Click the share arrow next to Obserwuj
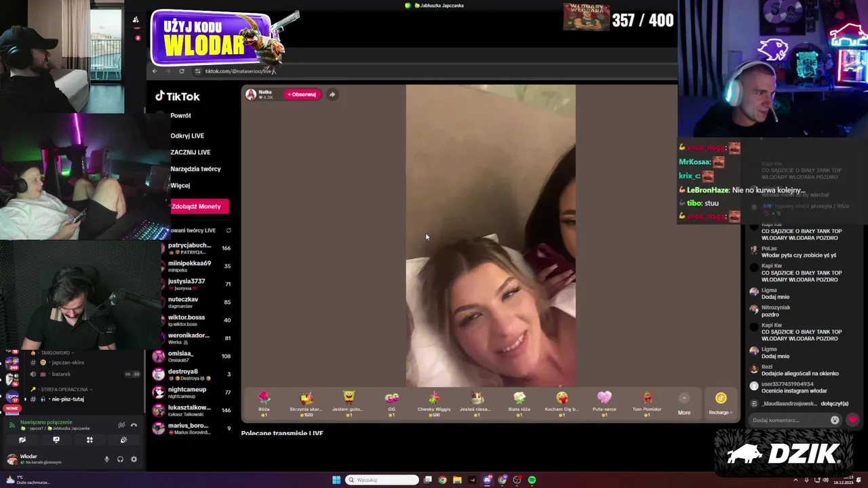868x488 pixels. click(332, 94)
